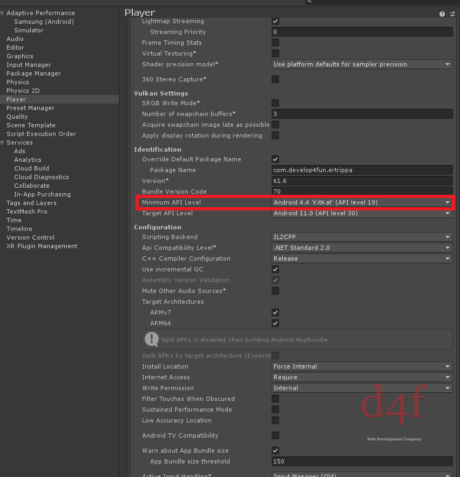Enable 360 Stereo Capture checkbox
Image resolution: width=460 pixels, height=477 pixels.
tap(275, 79)
